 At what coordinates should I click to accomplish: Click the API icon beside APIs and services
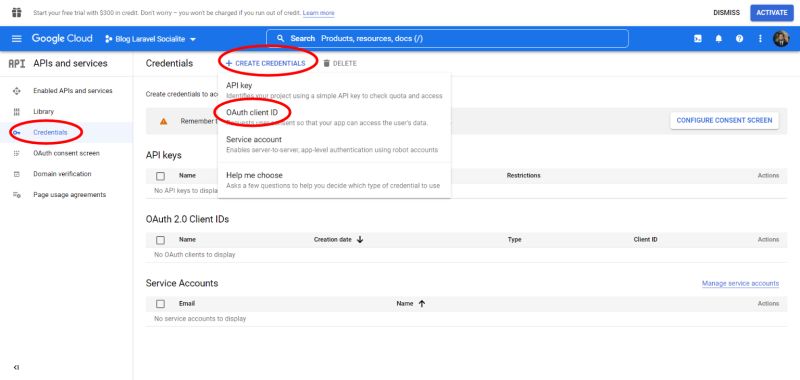(x=17, y=64)
